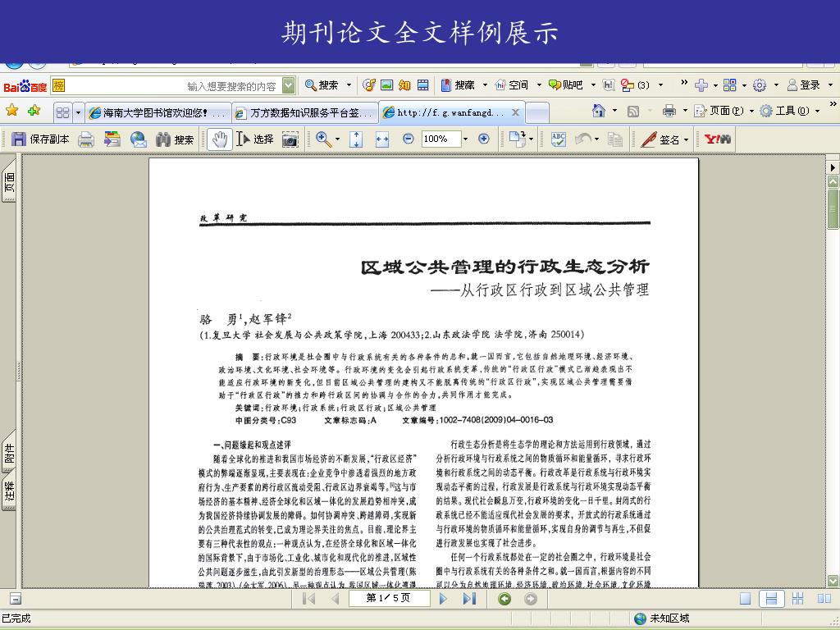
Task: Open the Baidu music icon
Action: click(368, 84)
